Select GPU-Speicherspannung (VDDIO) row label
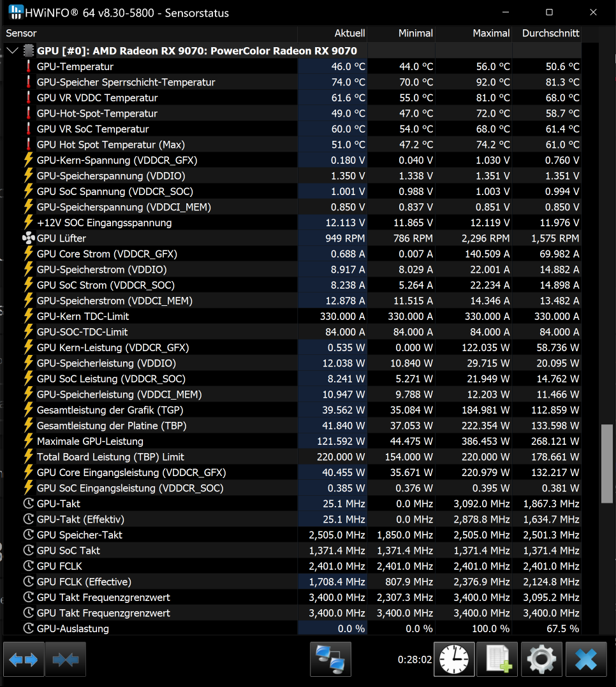This screenshot has width=616, height=687. point(111,176)
